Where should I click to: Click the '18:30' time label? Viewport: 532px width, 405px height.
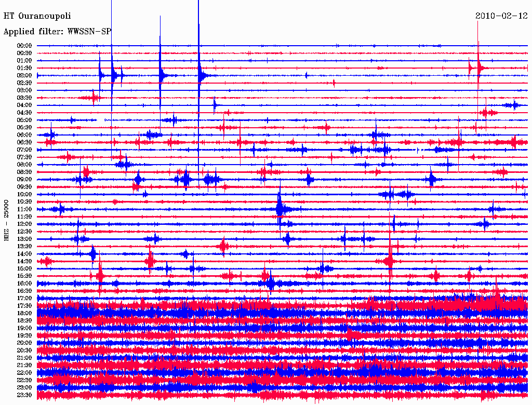click(x=24, y=320)
